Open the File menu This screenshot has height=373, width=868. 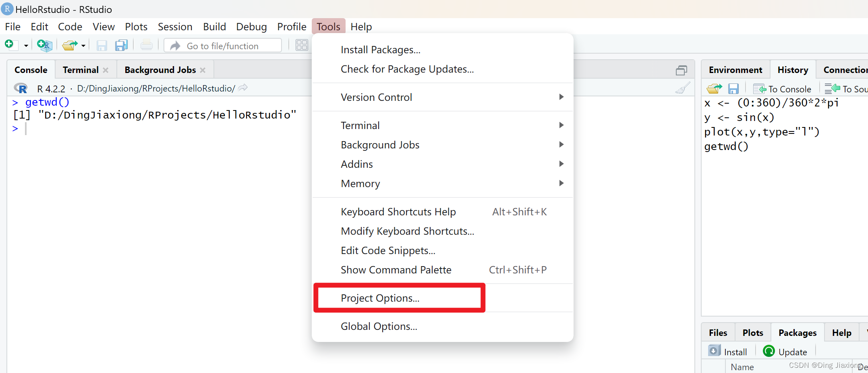pos(13,27)
